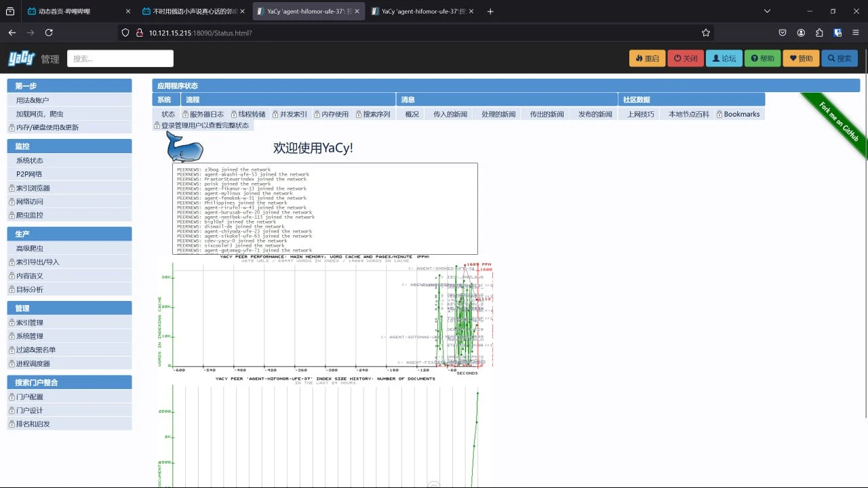Switch to the 不时用俄语小声说真心话 browser tab

(x=193, y=12)
